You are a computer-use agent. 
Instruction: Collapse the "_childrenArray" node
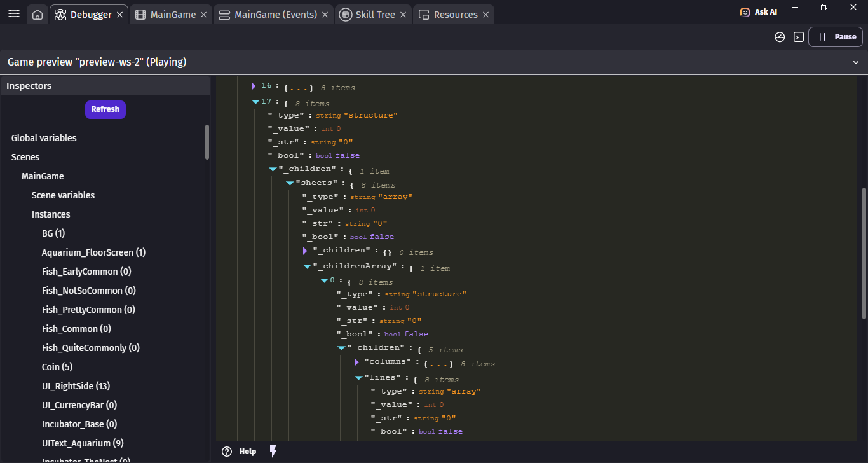[x=307, y=266]
